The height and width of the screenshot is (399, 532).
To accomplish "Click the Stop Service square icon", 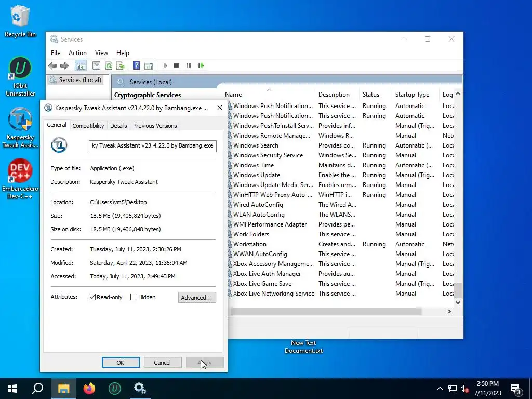I will click(177, 65).
